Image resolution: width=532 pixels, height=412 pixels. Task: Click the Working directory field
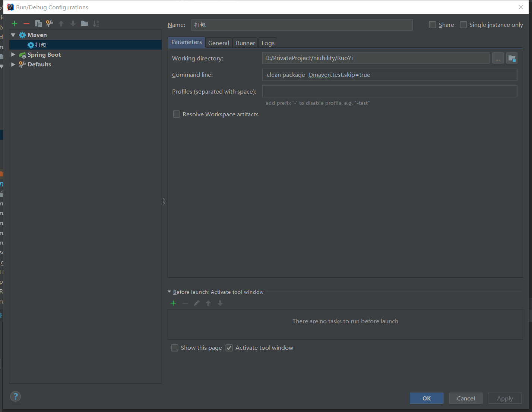(376, 58)
